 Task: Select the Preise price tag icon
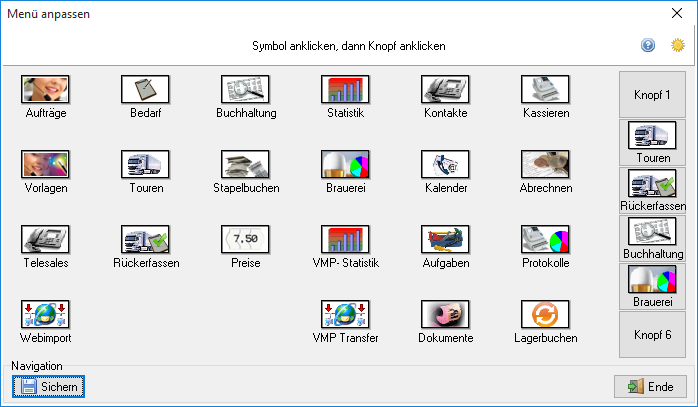point(245,239)
